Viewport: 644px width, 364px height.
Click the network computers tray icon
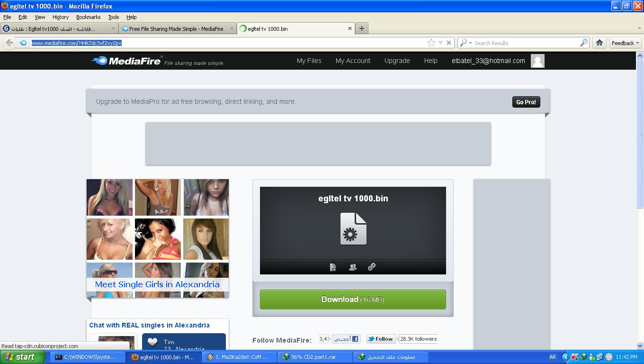click(599, 357)
